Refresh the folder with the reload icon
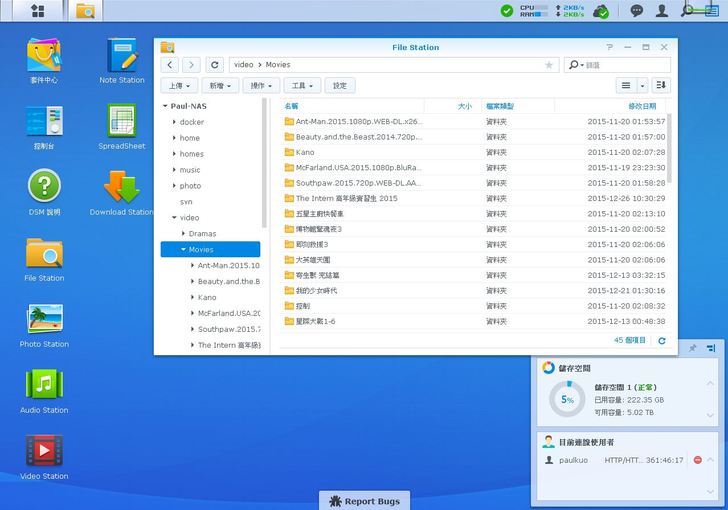Screen dimensions: 728x510 click(x=215, y=65)
